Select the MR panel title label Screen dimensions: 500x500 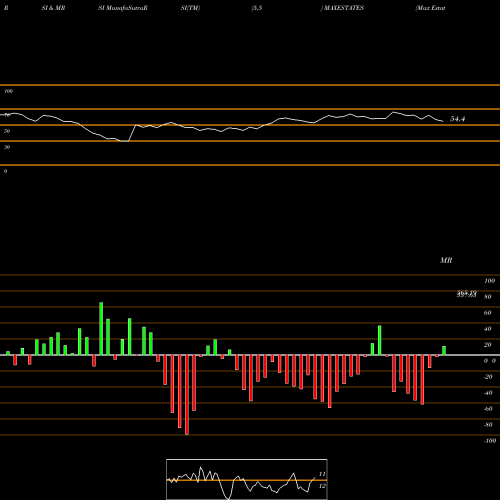446,260
